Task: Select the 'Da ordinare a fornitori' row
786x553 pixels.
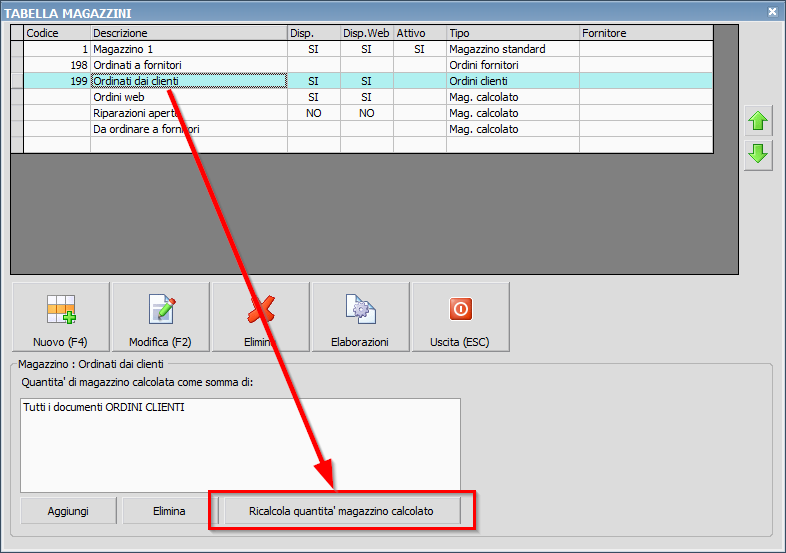Action: point(368,129)
